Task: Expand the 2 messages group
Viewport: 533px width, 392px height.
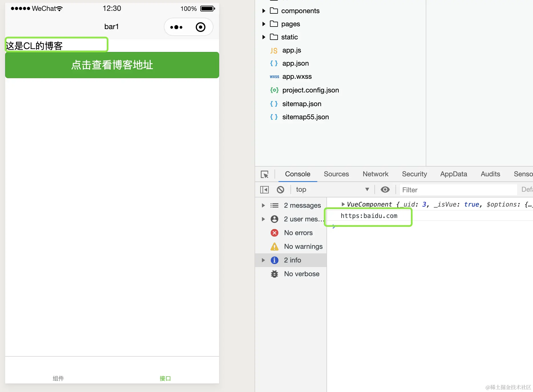Action: tap(263, 205)
